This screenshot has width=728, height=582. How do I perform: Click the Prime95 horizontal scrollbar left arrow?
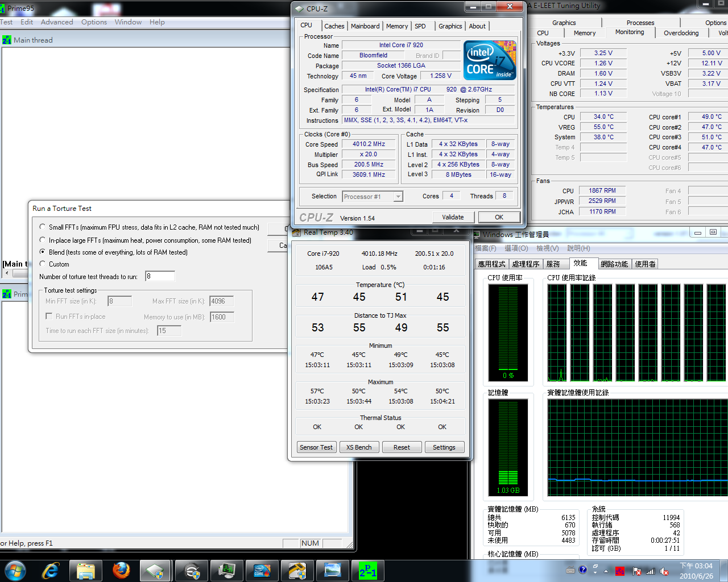(x=7, y=273)
